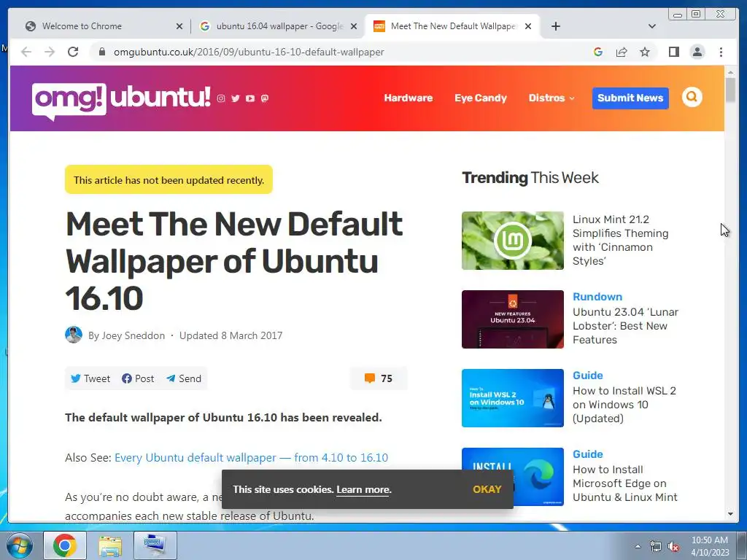Image resolution: width=747 pixels, height=560 pixels.
Task: Click the browser forward arrow
Action: (x=50, y=52)
